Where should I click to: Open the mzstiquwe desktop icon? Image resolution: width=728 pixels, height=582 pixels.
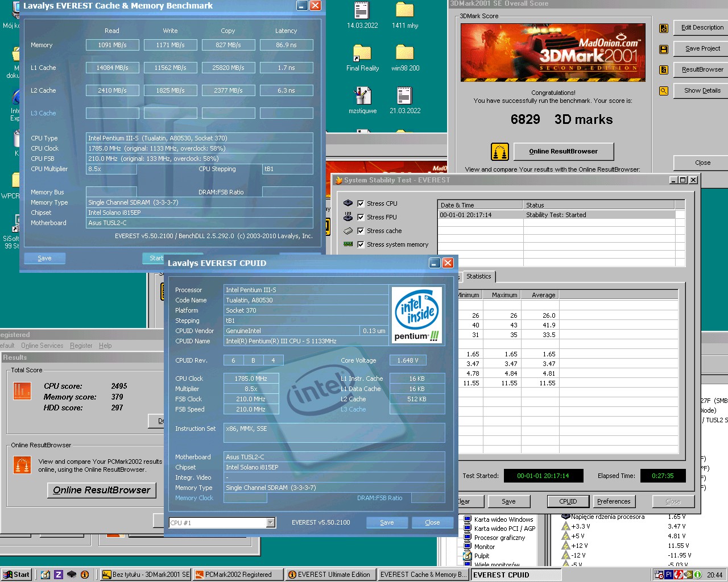[362, 95]
